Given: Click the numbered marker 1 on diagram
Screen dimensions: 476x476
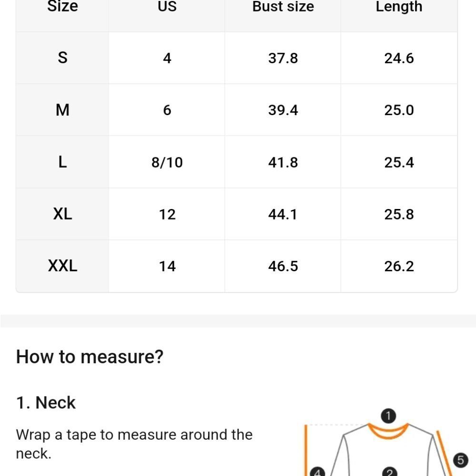Looking at the screenshot, I should pos(388,416).
